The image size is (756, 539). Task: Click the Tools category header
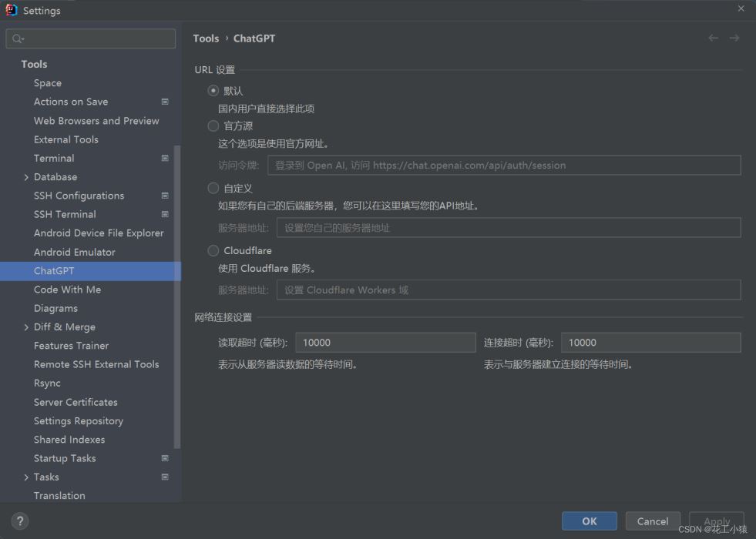click(x=34, y=64)
